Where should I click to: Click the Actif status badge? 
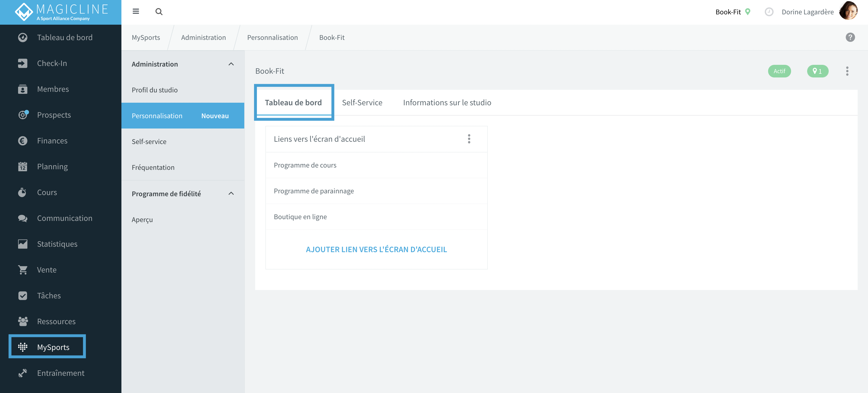779,71
